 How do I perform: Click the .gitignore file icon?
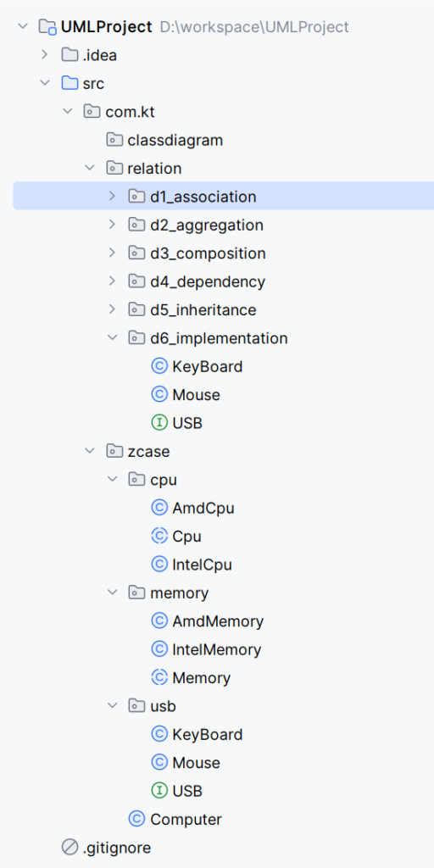click(x=70, y=848)
